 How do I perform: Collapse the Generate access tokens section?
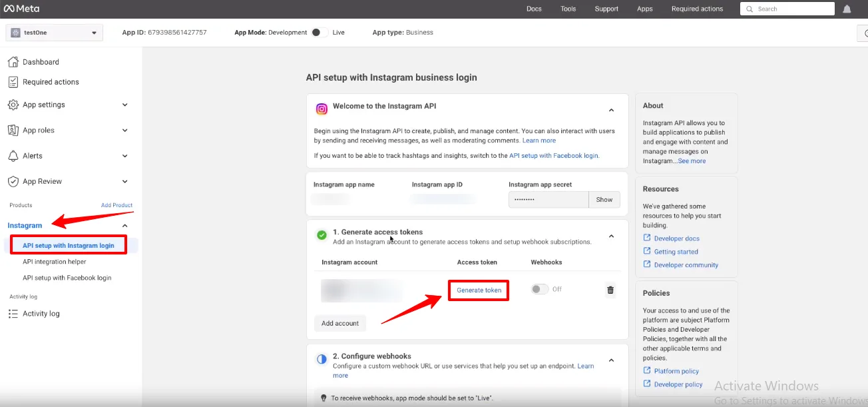pos(611,236)
